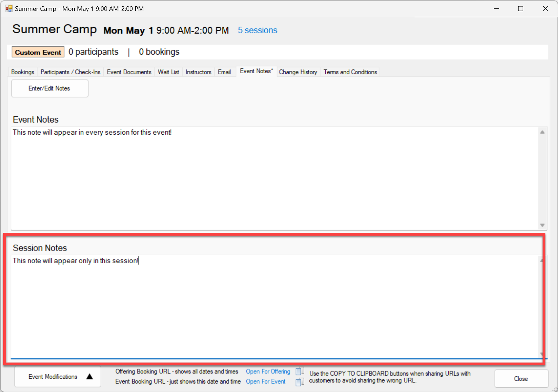
Task: Open Terms and Conditions tab
Action: click(x=350, y=72)
